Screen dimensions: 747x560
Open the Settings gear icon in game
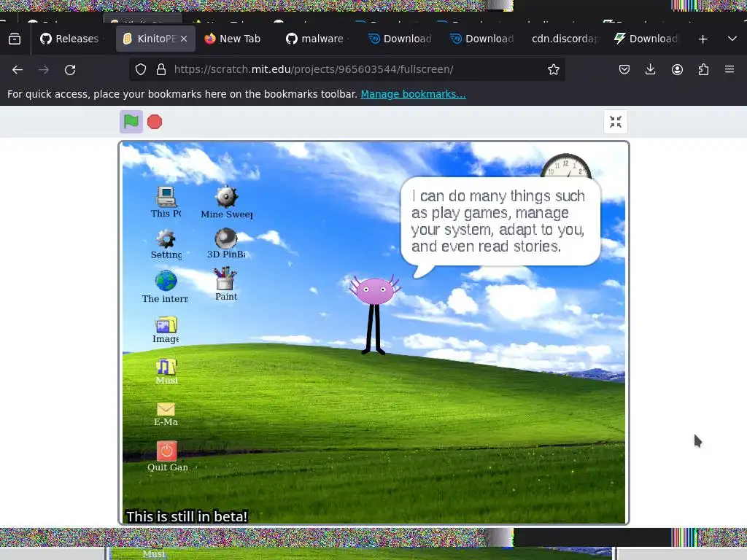166,244
